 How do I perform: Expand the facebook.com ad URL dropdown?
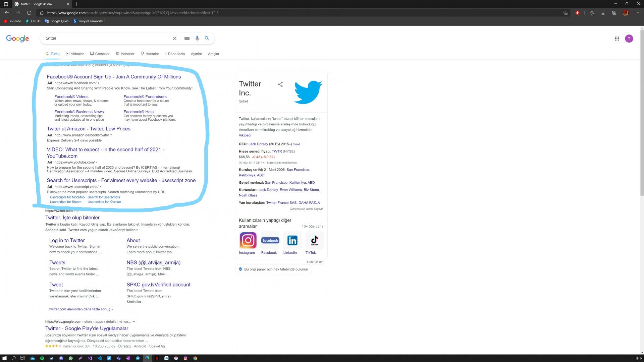(99, 83)
